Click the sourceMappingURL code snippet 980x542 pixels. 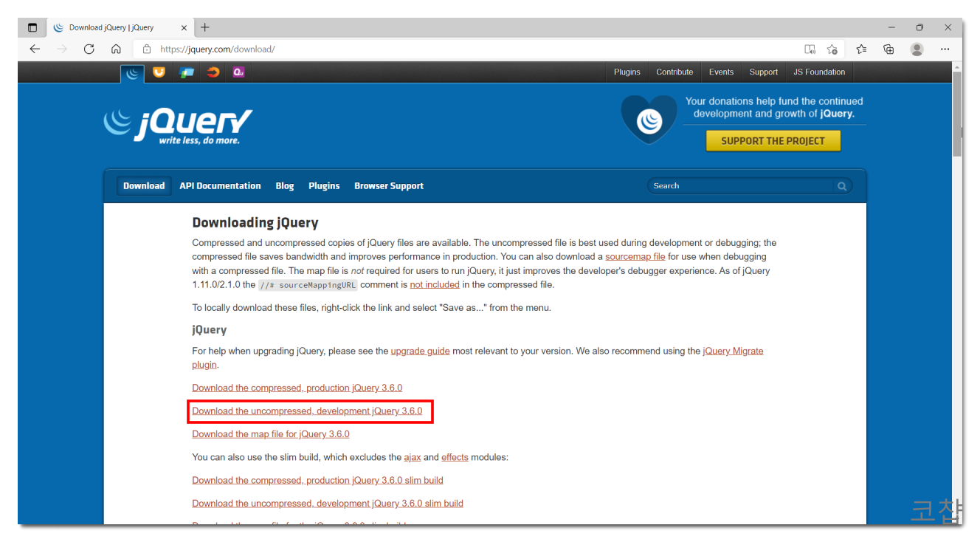[x=308, y=285]
